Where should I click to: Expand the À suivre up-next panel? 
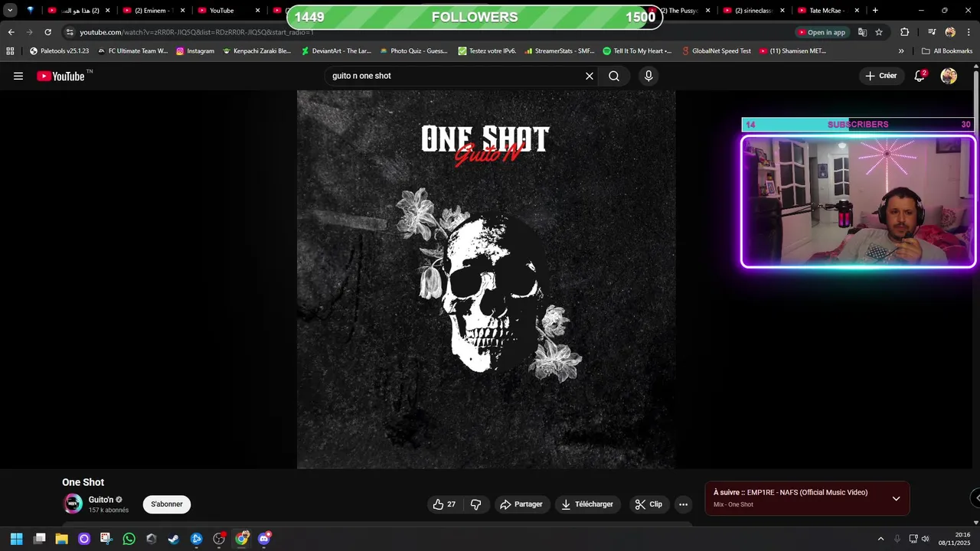(x=896, y=498)
